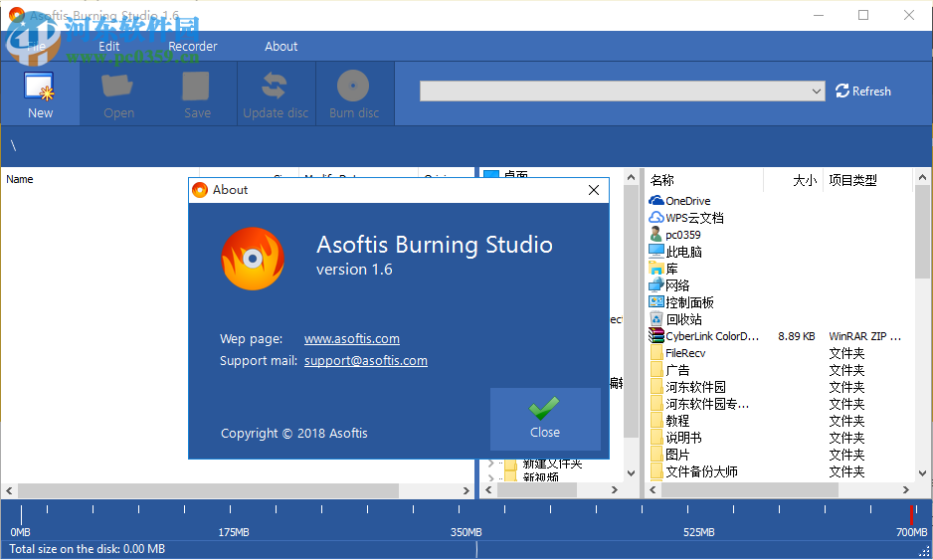Click the Refresh drives button
The height and width of the screenshot is (560, 933).
pos(862,92)
